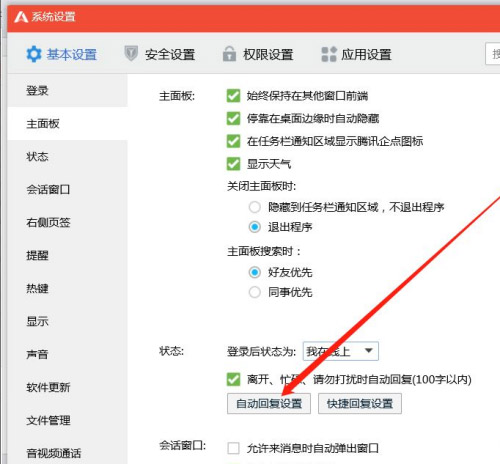Go to 状态 in the sidebar
Screen dimensions: 500x464
coord(67,157)
